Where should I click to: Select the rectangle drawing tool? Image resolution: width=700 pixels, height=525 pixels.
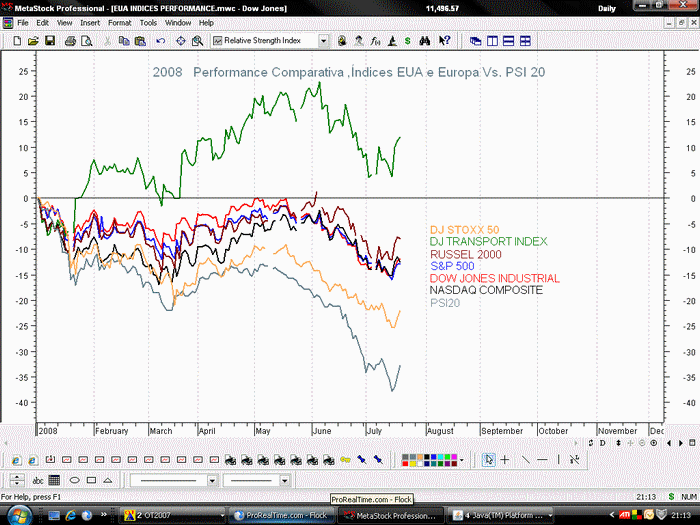(92, 481)
